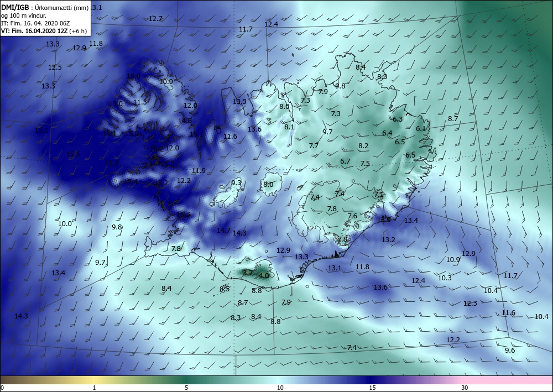Click the 8.2 value on the map
Viewport: 553px width, 392px height.
[x=363, y=145]
